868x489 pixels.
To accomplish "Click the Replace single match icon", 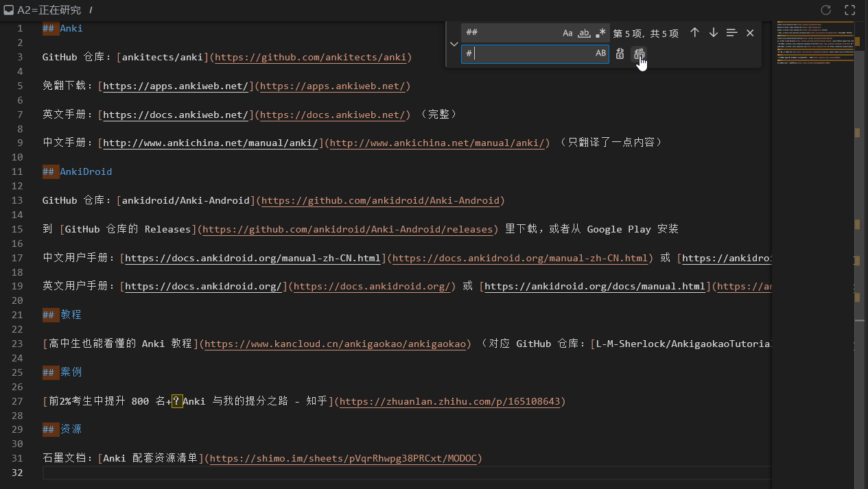I will [x=620, y=53].
